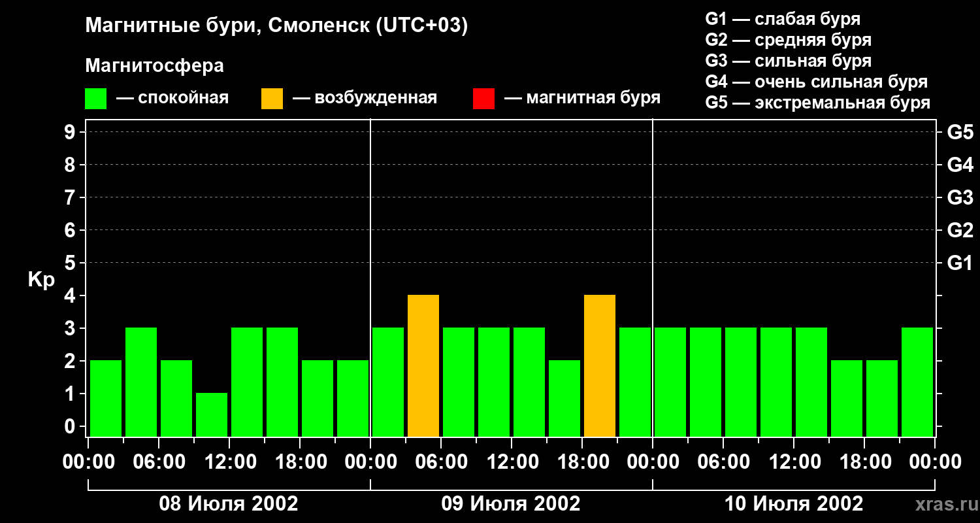Click the '09 Июля 2002' date label
The height and width of the screenshot is (523, 980).
click(x=511, y=504)
